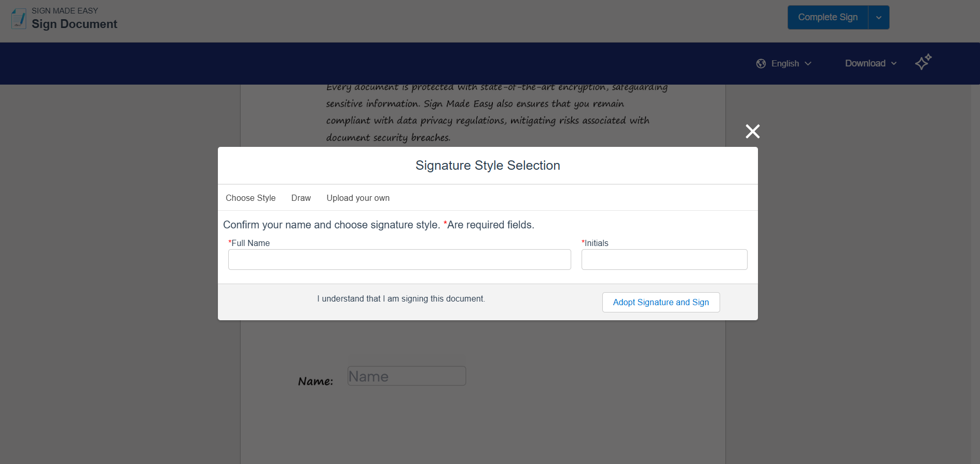Focus the Full Name input field
The image size is (980, 464).
click(x=399, y=260)
